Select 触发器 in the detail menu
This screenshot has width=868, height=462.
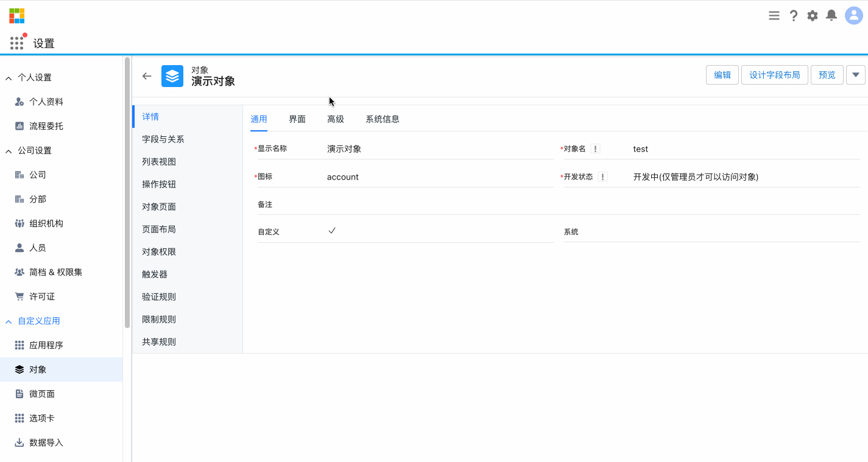(x=153, y=274)
